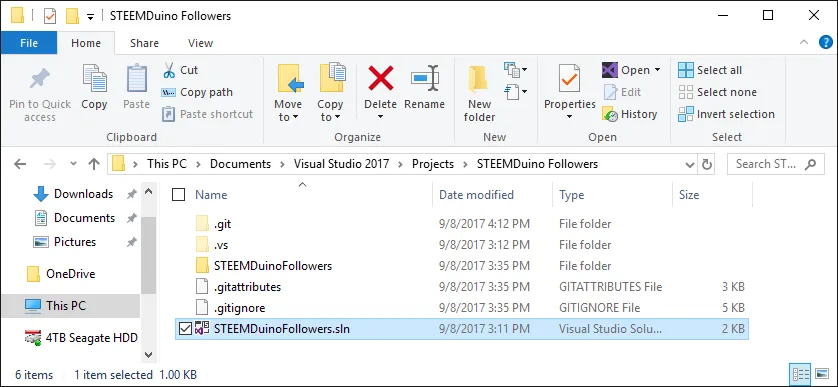
Task: Go to Documents in the breadcrumb path
Action: [x=240, y=164]
